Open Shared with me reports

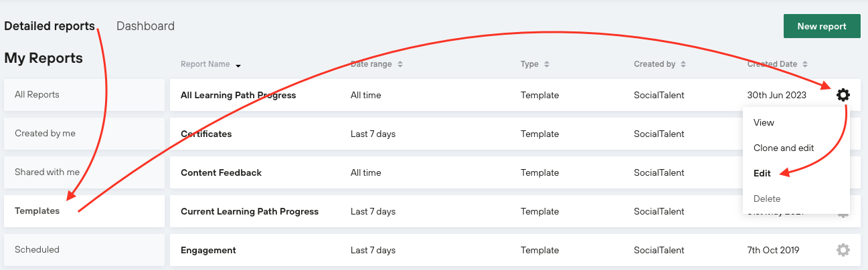(x=84, y=172)
